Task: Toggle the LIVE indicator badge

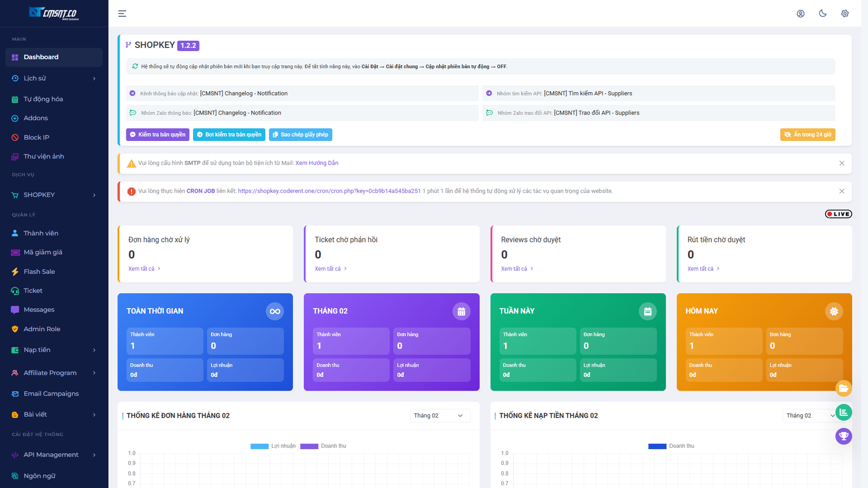Action: pyautogui.click(x=838, y=214)
